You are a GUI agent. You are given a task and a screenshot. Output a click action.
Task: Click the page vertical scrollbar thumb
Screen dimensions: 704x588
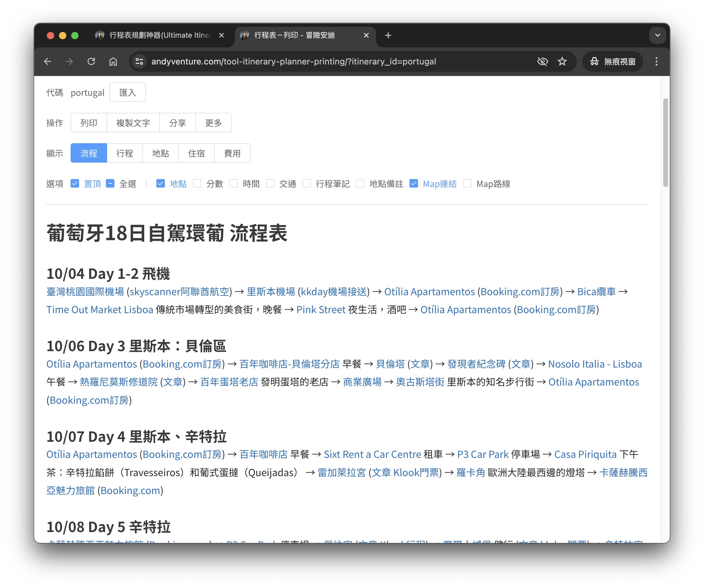[665, 143]
